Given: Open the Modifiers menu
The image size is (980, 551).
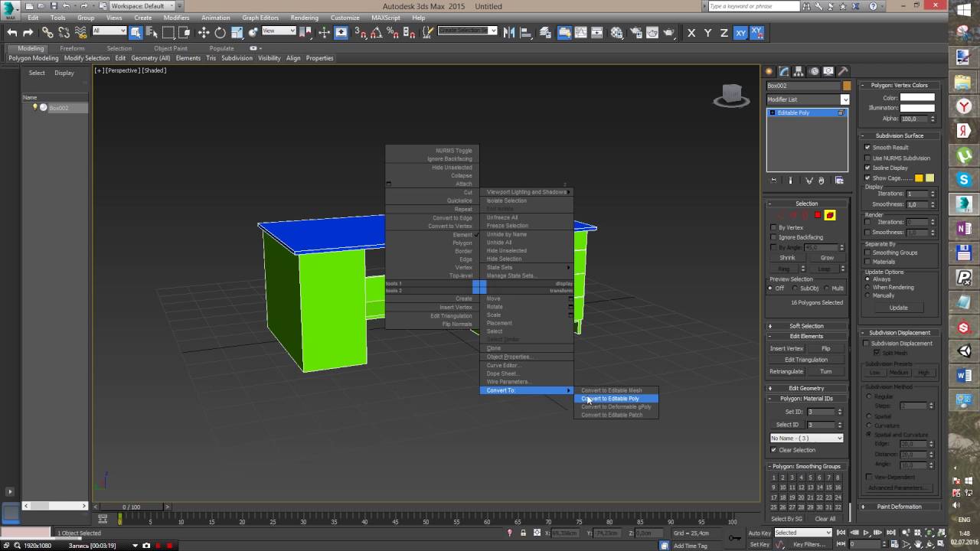Looking at the screenshot, I should [176, 18].
